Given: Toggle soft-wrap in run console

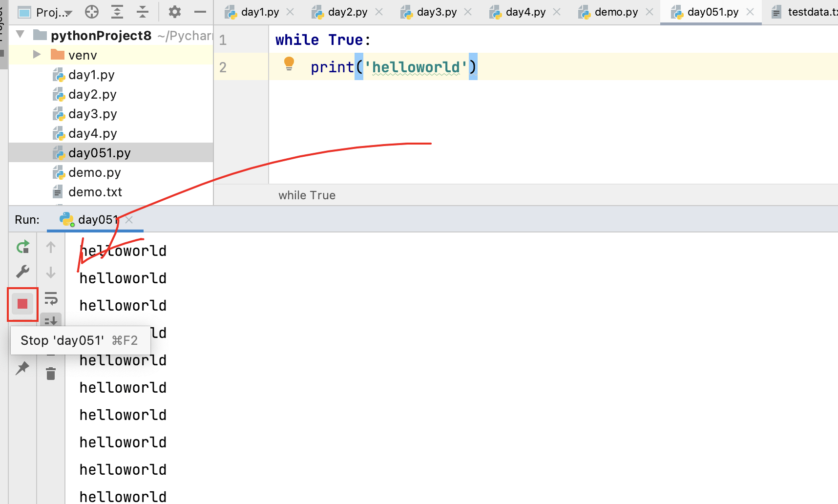Looking at the screenshot, I should pos(51,298).
